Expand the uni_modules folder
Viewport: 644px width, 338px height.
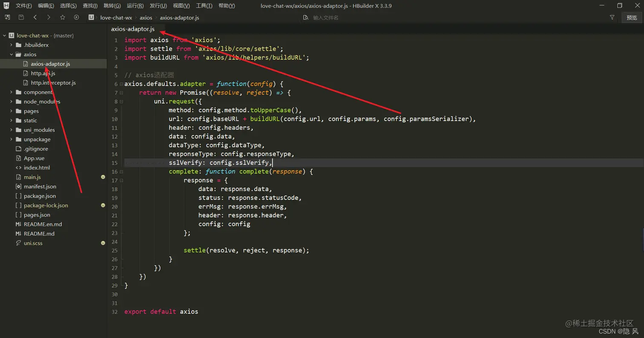tap(11, 130)
